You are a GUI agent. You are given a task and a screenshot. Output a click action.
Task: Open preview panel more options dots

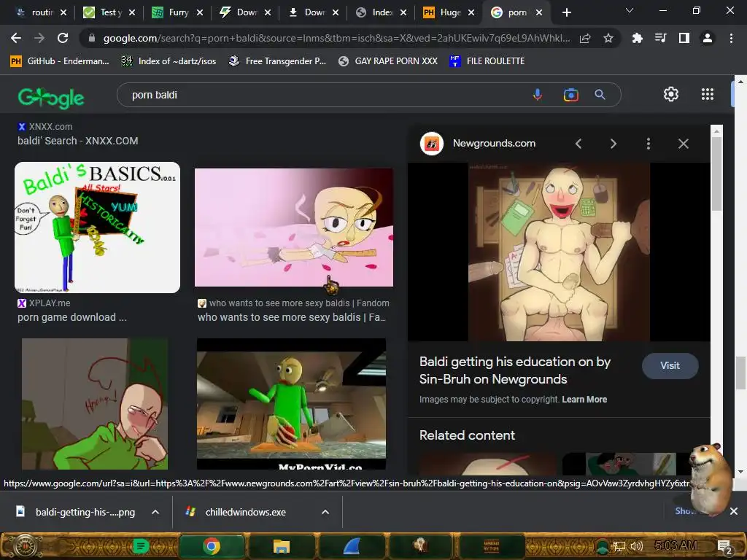coord(649,144)
